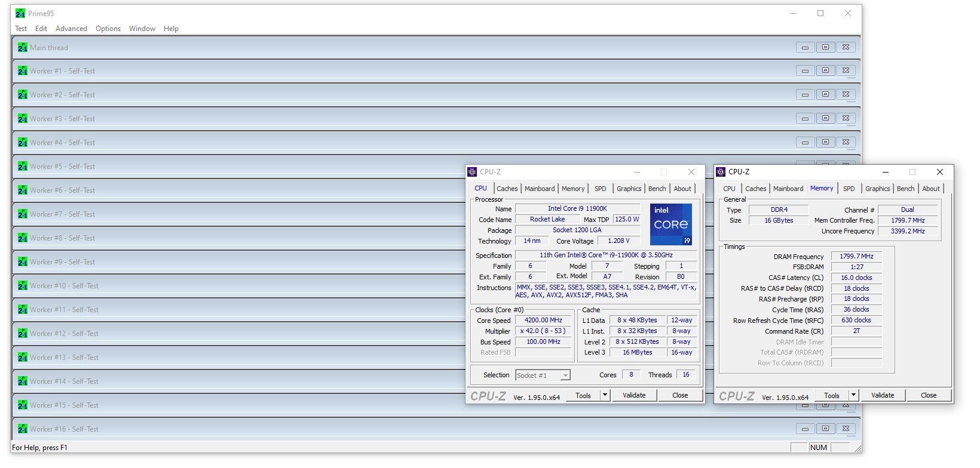
Task: Click the Main thread window icon
Action: pos(23,47)
